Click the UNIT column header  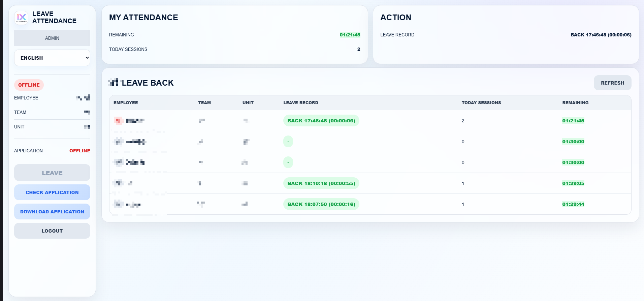[x=248, y=103]
